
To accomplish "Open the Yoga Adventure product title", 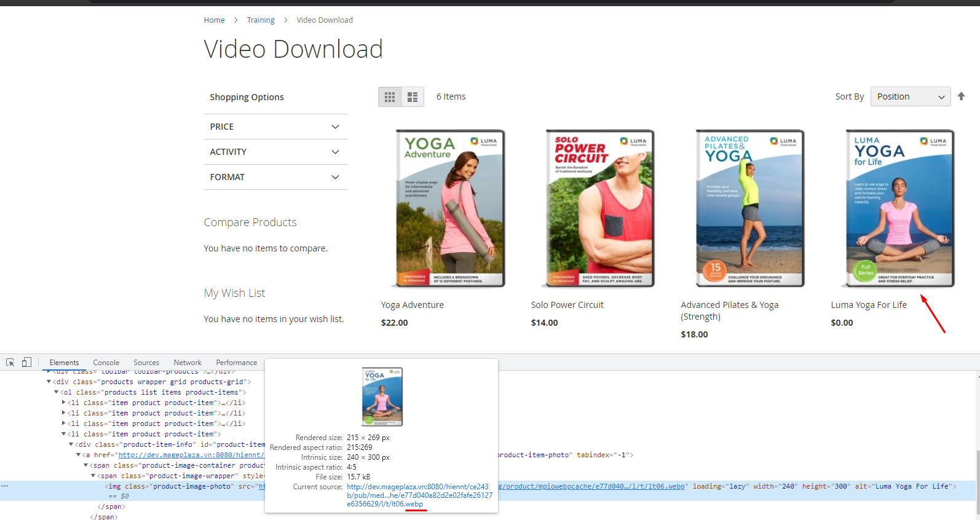I will [x=412, y=305].
